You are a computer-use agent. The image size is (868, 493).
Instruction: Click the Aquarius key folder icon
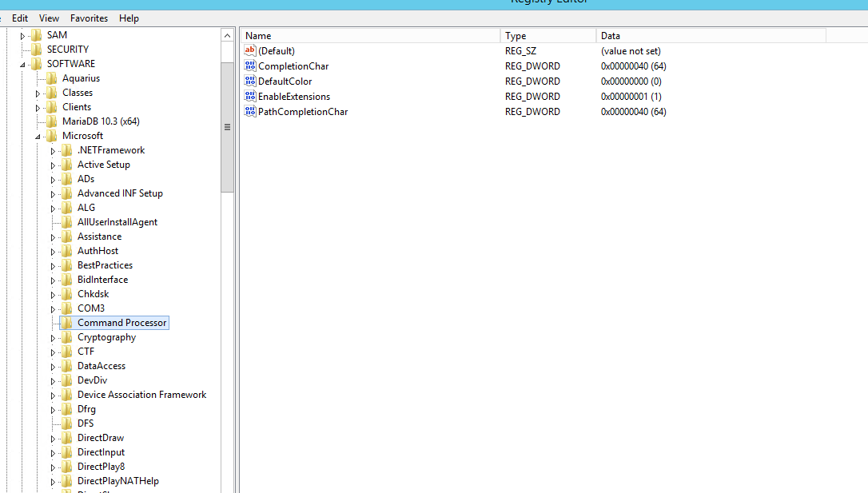[52, 78]
